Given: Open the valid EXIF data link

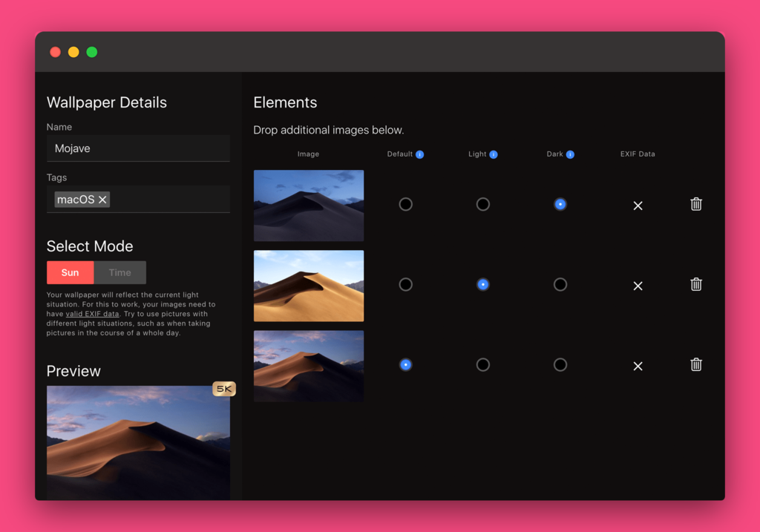Looking at the screenshot, I should 92,314.
